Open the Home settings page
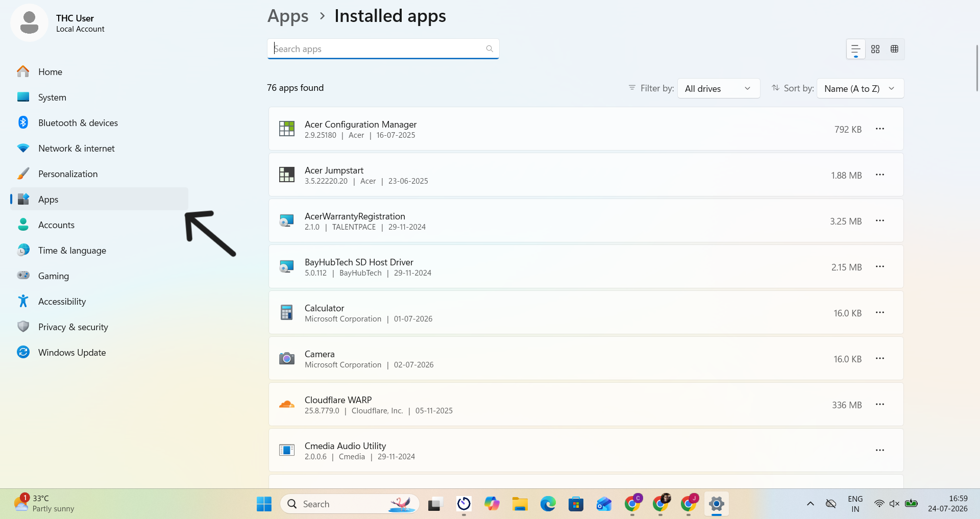980x519 pixels. (100, 71)
